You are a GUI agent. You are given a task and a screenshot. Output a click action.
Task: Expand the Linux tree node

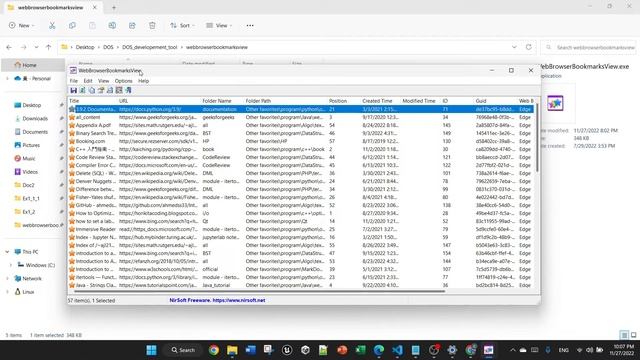click(x=7, y=292)
